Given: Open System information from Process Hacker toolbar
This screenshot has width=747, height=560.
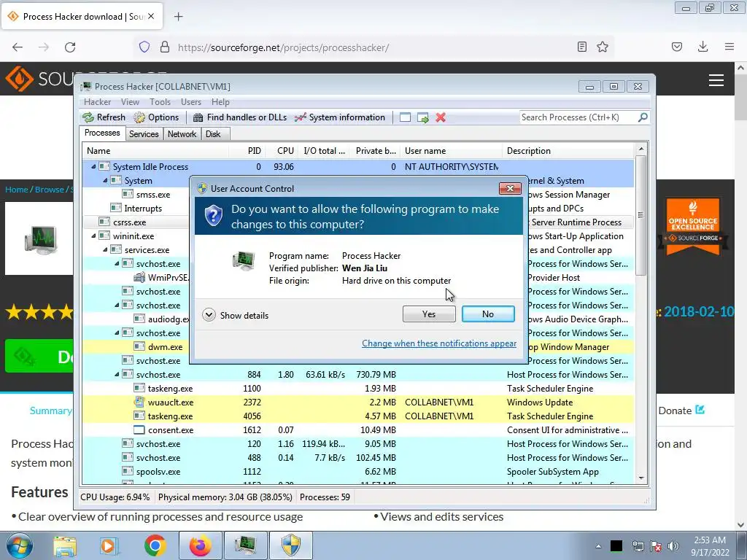Looking at the screenshot, I should pyautogui.click(x=340, y=117).
